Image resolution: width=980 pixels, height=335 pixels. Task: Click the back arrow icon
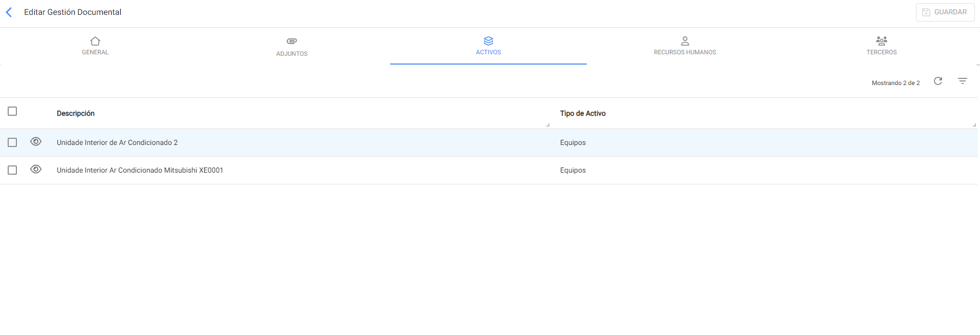pyautogui.click(x=9, y=12)
